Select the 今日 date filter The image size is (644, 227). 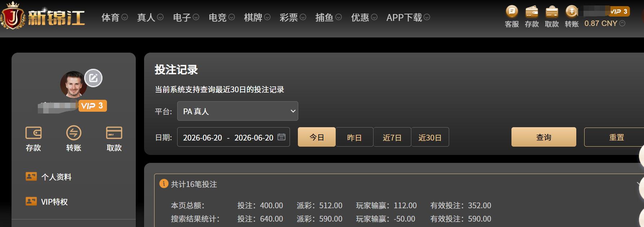click(317, 137)
